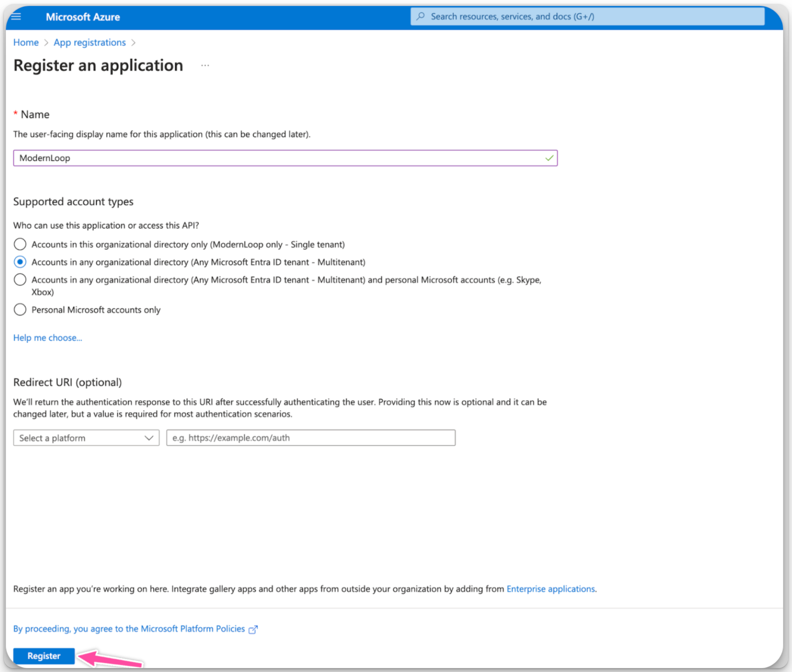792x672 pixels.
Task: Open the Select a platform dropdown
Action: 86,438
